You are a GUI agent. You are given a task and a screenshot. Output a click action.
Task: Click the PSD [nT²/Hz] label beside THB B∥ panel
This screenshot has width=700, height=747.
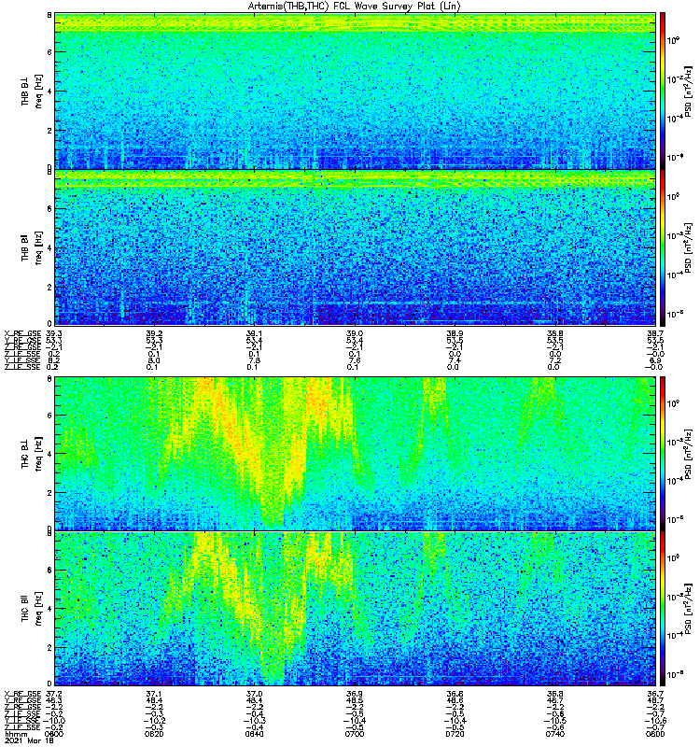tap(688, 247)
